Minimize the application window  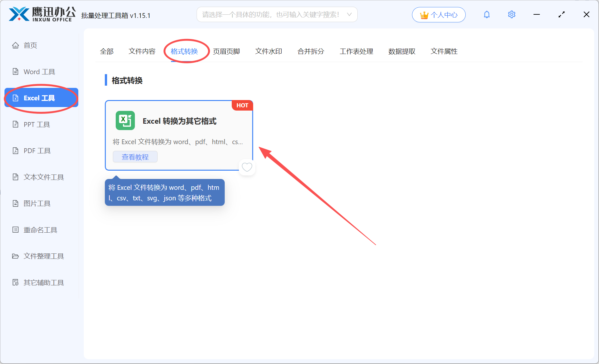[x=536, y=15]
